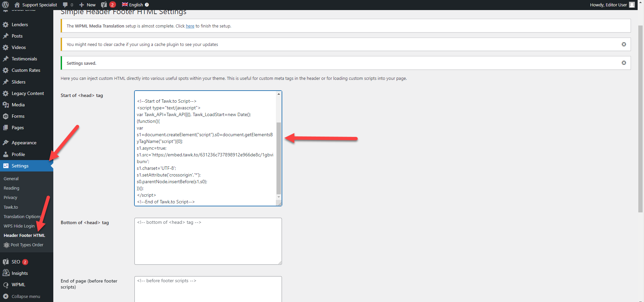
Task: Click the Start of head textarea scrollbar thumb
Action: pyautogui.click(x=279, y=158)
